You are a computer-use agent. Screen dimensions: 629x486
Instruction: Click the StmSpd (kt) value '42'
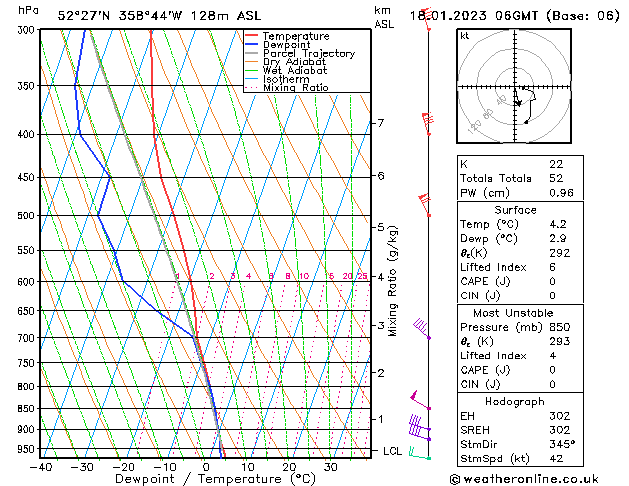point(556,459)
